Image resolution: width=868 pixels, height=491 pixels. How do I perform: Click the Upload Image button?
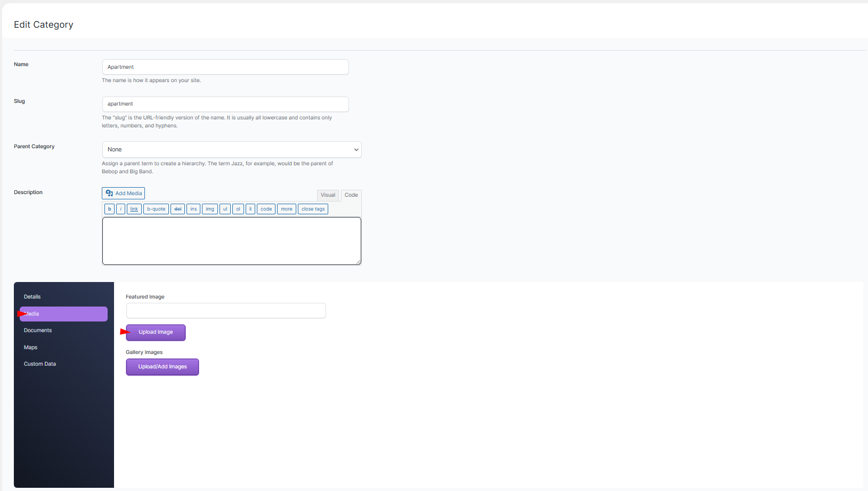[156, 332]
